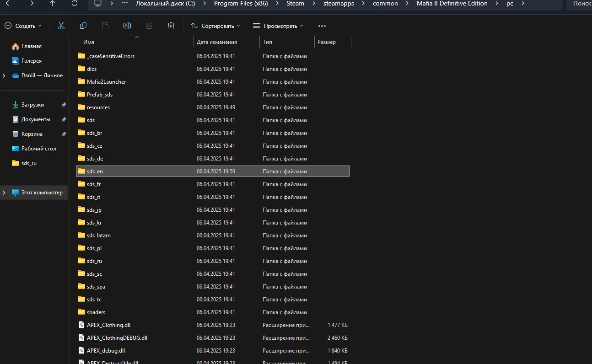Sort by Дата изменения column header
Viewport: 592px width, 364px height.
tap(217, 42)
